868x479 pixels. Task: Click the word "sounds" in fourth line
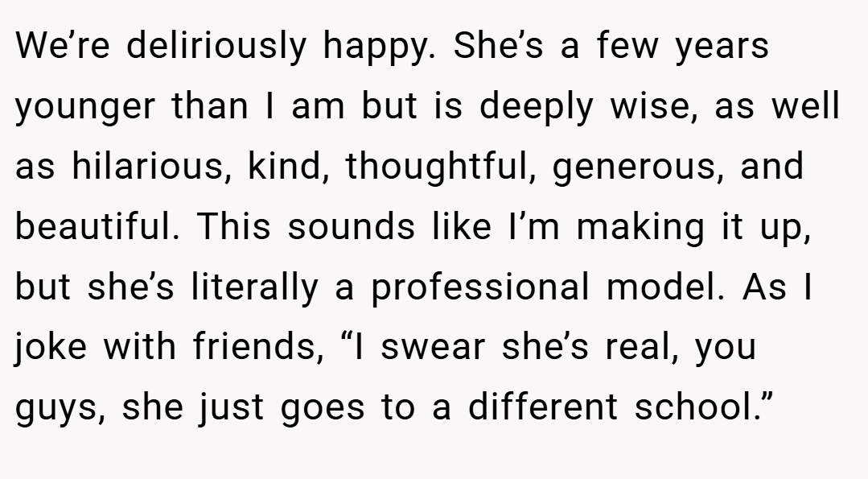(x=351, y=226)
